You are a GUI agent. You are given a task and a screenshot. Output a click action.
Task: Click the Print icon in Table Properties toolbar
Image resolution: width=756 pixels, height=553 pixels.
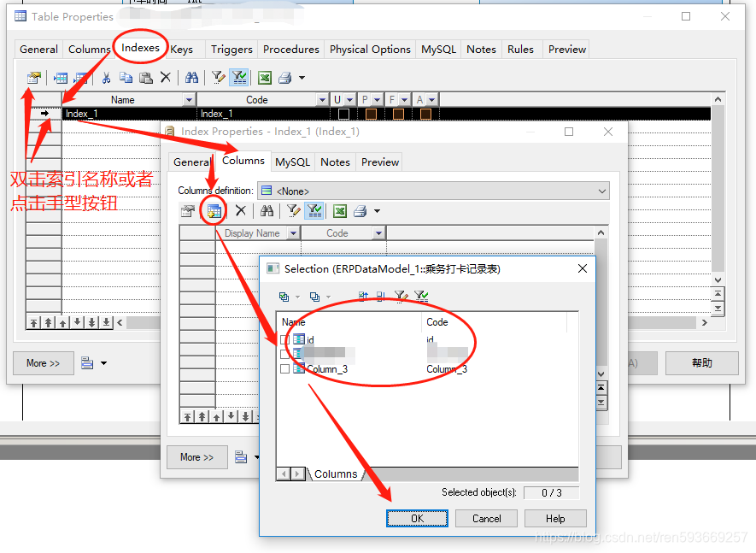[285, 78]
